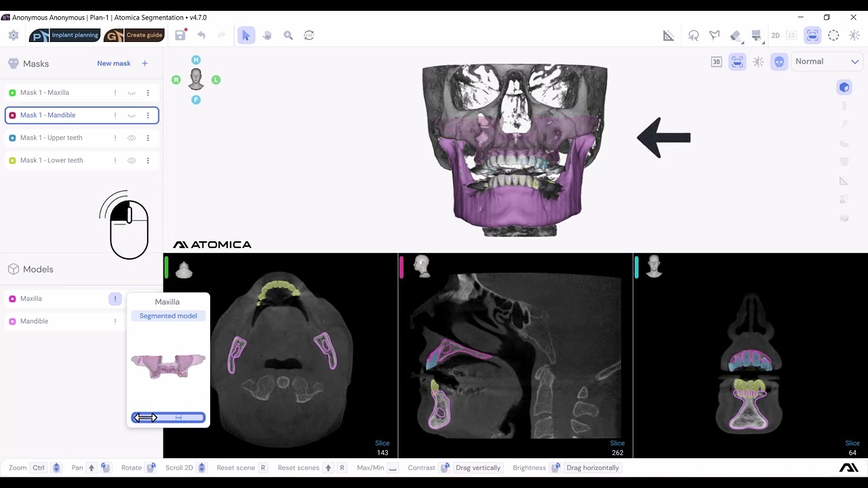Click the reset view icon
868x488 pixels.
pos(309,35)
